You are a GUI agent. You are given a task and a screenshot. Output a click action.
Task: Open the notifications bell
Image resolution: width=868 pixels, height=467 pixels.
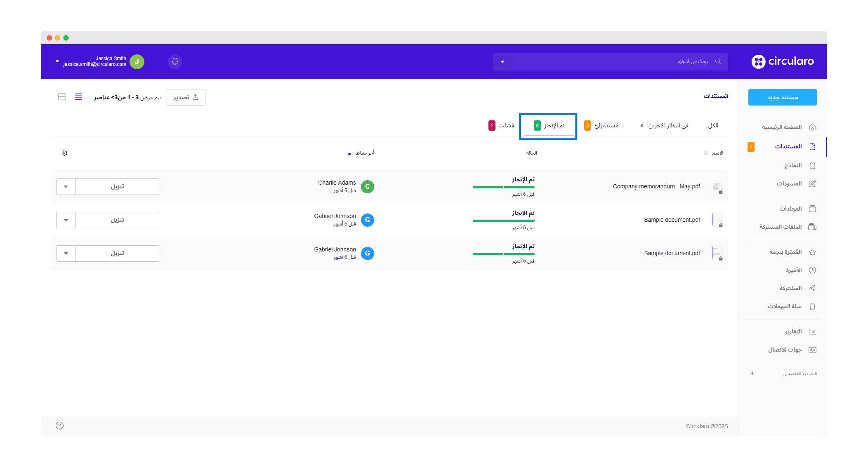(x=175, y=61)
